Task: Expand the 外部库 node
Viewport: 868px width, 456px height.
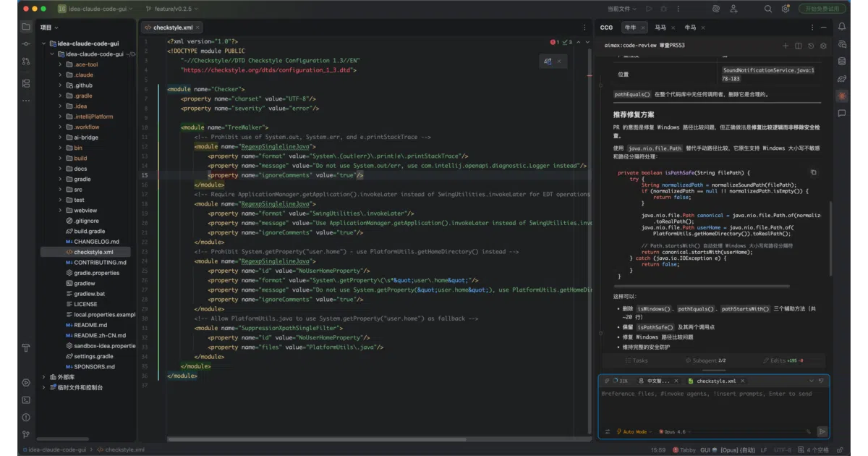Action: [44, 377]
